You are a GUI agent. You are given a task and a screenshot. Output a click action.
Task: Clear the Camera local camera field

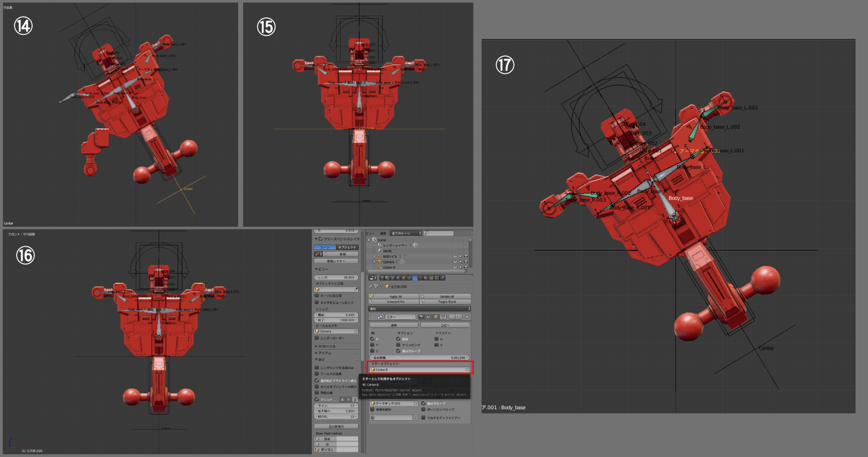pyautogui.click(x=356, y=331)
